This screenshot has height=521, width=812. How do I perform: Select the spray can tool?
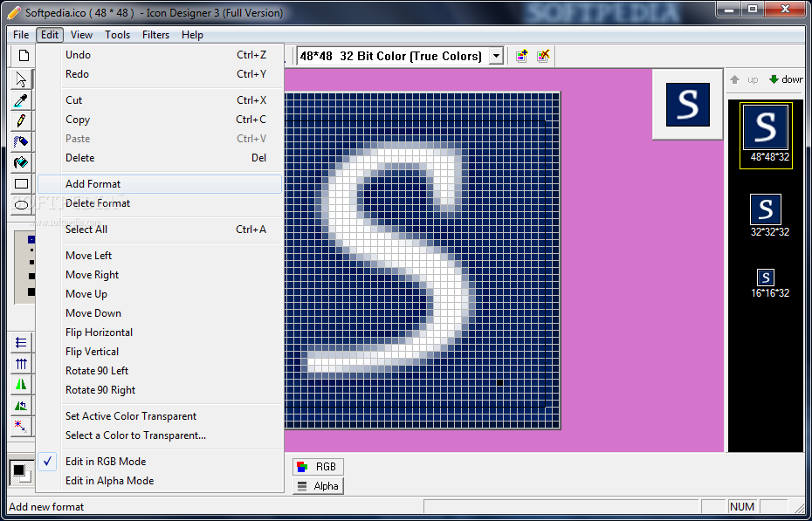tap(21, 141)
